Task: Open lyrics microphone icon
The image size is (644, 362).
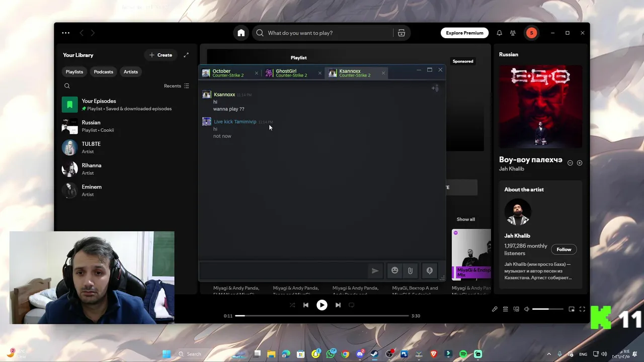Action: pos(495,309)
